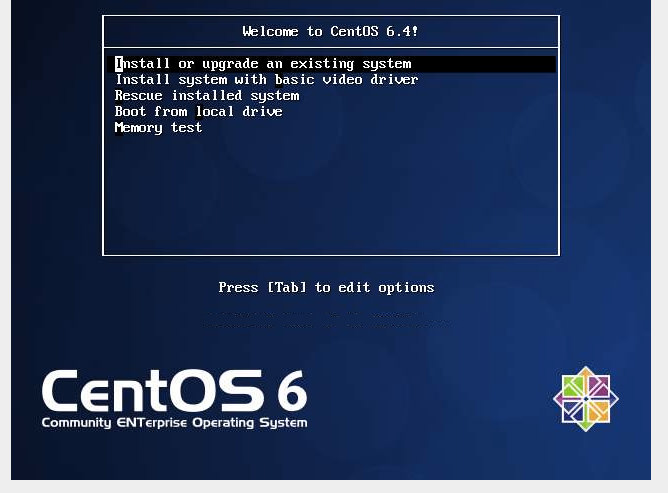The height and width of the screenshot is (493, 668).
Task: Click the '[Tab]' key label in the hint
Action: click(x=286, y=288)
